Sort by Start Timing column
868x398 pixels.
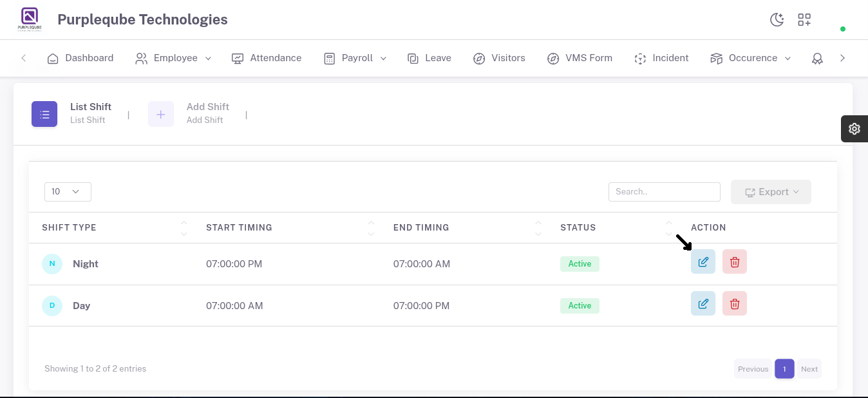(287, 227)
